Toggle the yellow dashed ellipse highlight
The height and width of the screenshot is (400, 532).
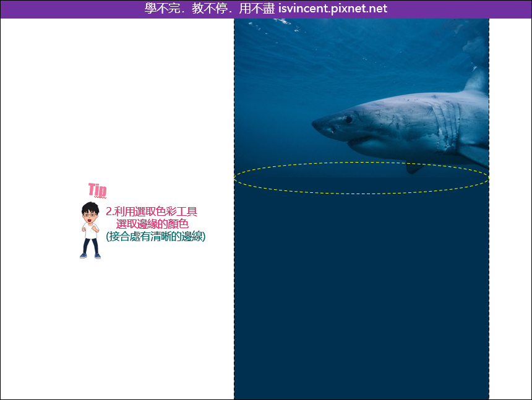(x=362, y=164)
